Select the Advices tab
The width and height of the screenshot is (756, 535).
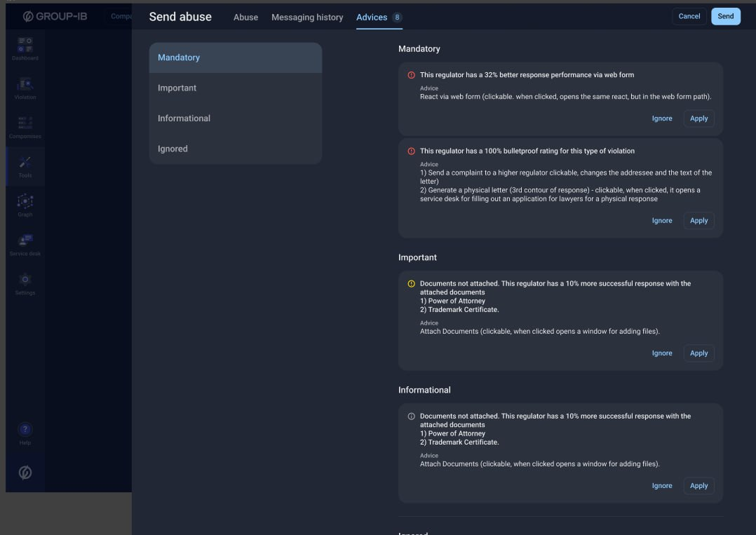[372, 16]
